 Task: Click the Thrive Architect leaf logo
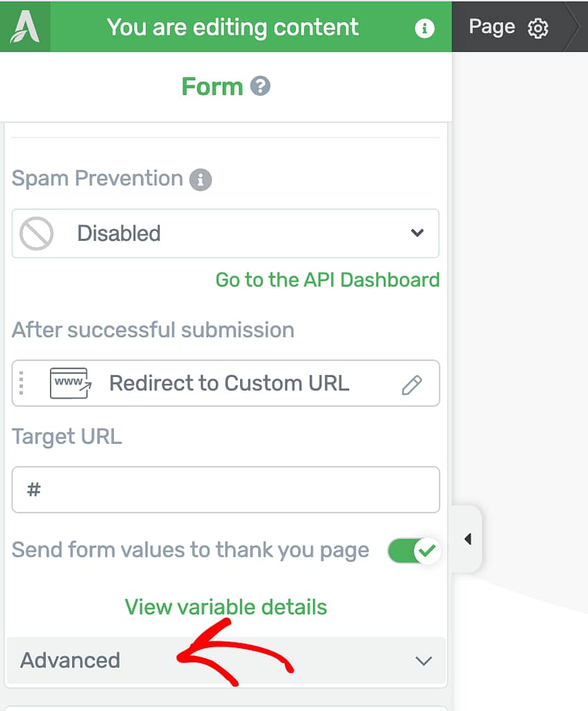coord(25,26)
